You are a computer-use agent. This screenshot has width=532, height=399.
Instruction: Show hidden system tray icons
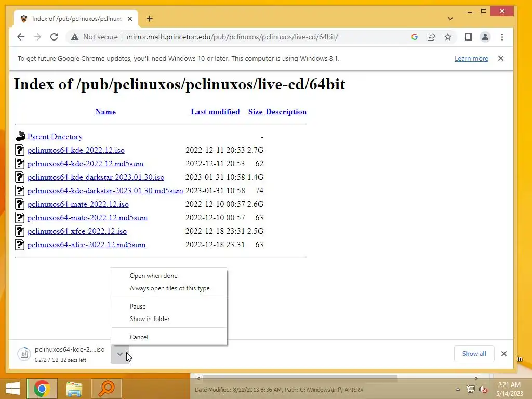(458, 389)
